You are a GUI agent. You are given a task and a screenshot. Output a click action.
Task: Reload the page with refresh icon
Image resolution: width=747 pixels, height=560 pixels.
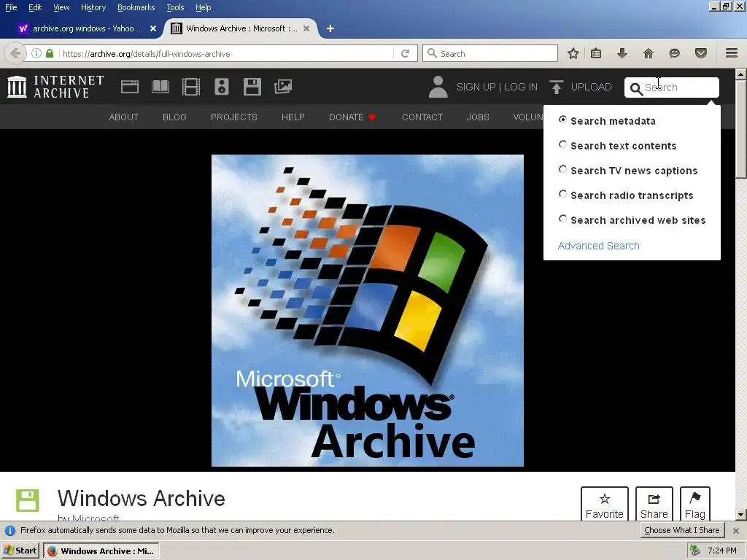click(406, 53)
